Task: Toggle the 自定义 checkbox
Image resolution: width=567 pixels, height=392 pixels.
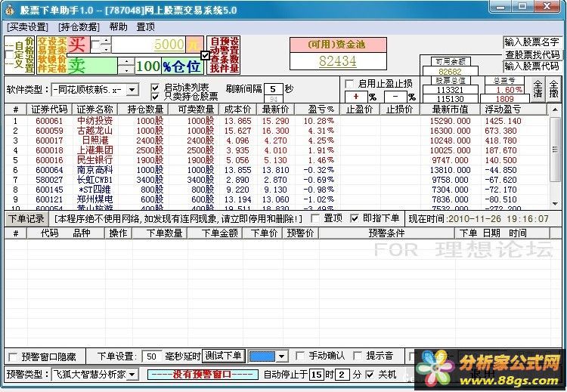Action: pyautogui.click(x=9, y=55)
